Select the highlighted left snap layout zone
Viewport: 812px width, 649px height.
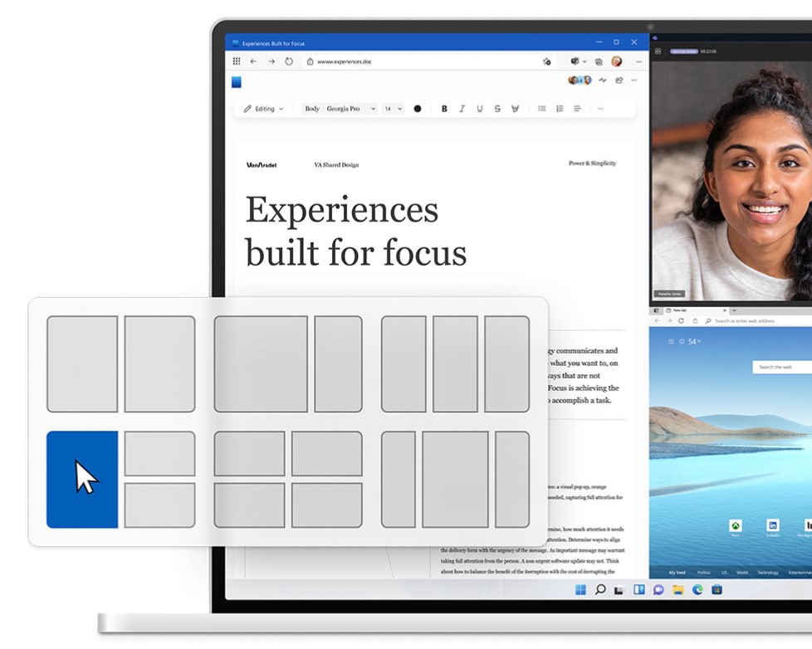81,477
